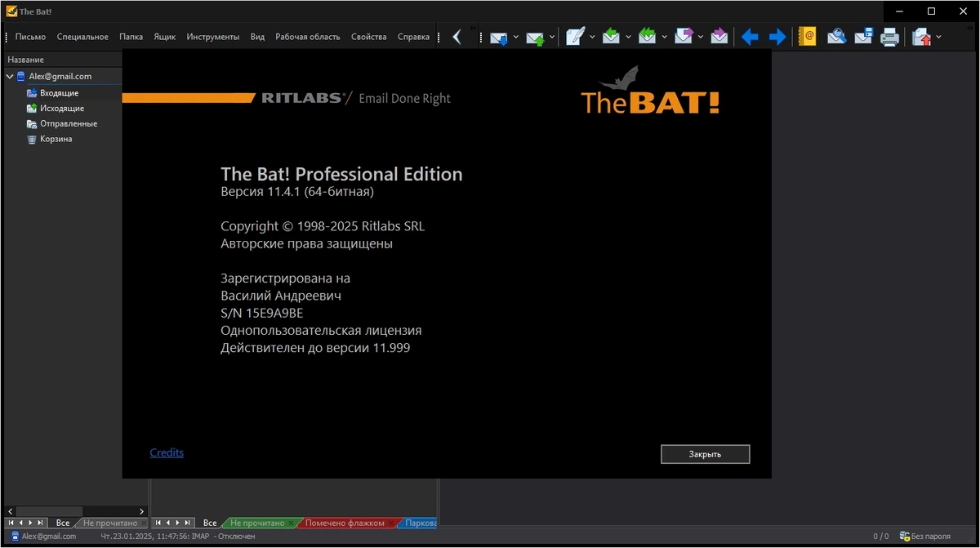Create a new message with the quill icon
This screenshot has width=980, height=548.
click(576, 37)
